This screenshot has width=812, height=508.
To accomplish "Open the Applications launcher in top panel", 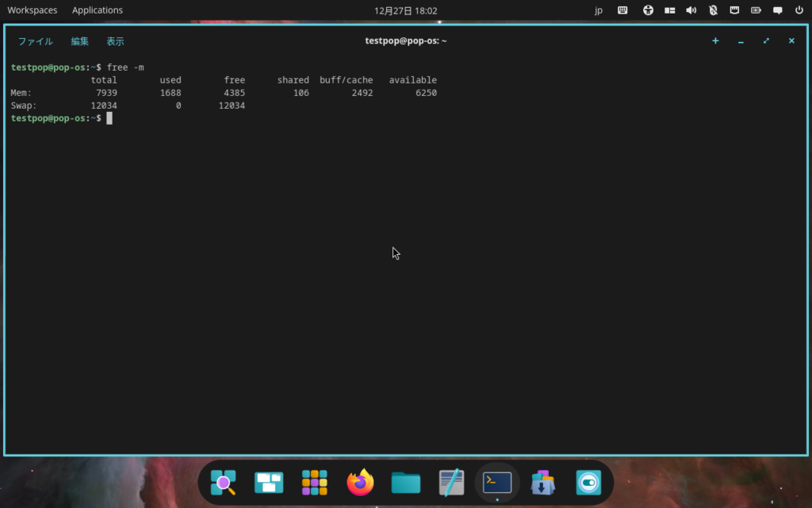I will click(98, 10).
